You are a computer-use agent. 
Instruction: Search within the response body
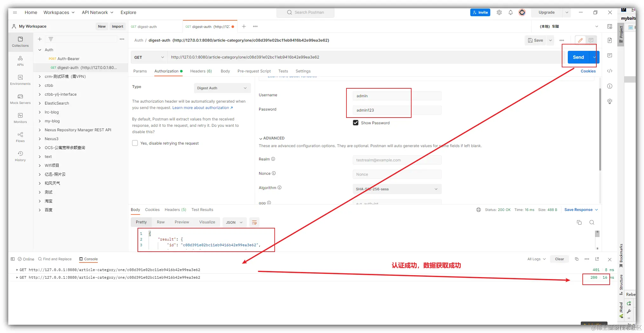pyautogui.click(x=592, y=222)
